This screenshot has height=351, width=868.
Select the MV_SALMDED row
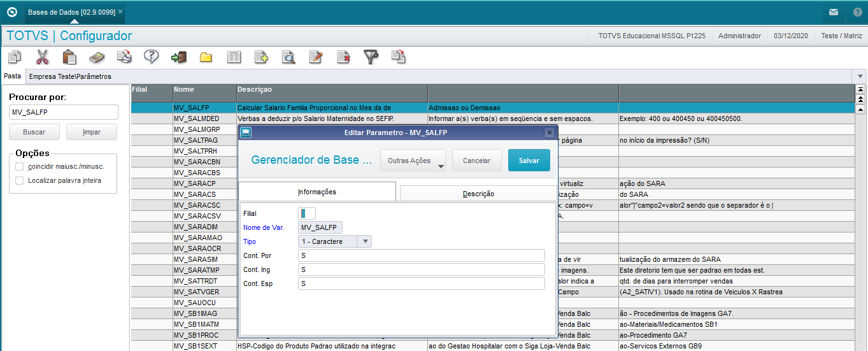(492, 119)
